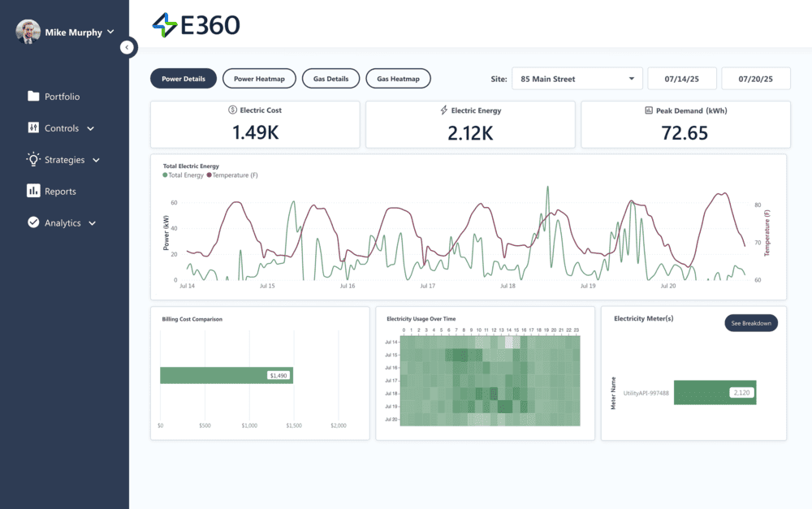Click the See Breakdown button
Image resolution: width=812 pixels, height=509 pixels.
click(x=750, y=322)
